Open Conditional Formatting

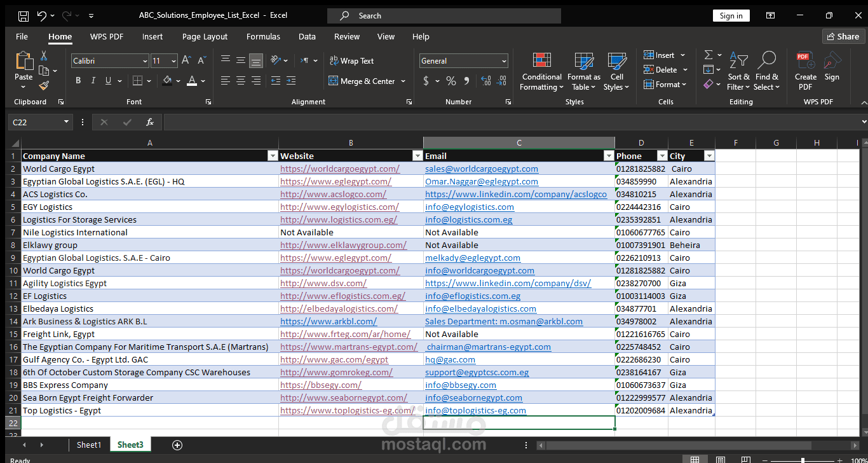[x=541, y=71]
